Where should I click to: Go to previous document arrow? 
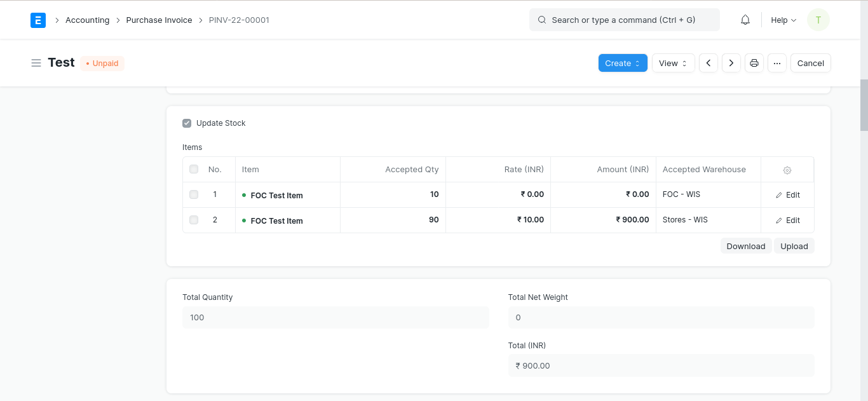click(709, 63)
